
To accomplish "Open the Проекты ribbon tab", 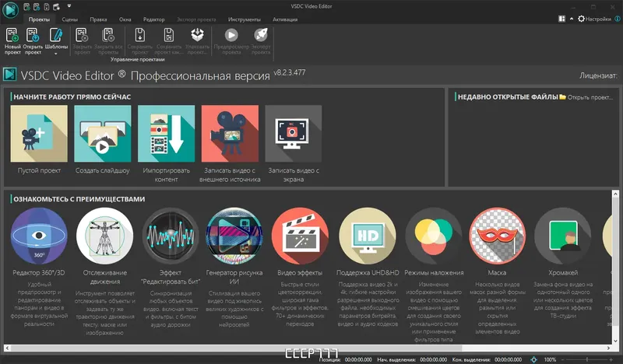I will pos(39,19).
